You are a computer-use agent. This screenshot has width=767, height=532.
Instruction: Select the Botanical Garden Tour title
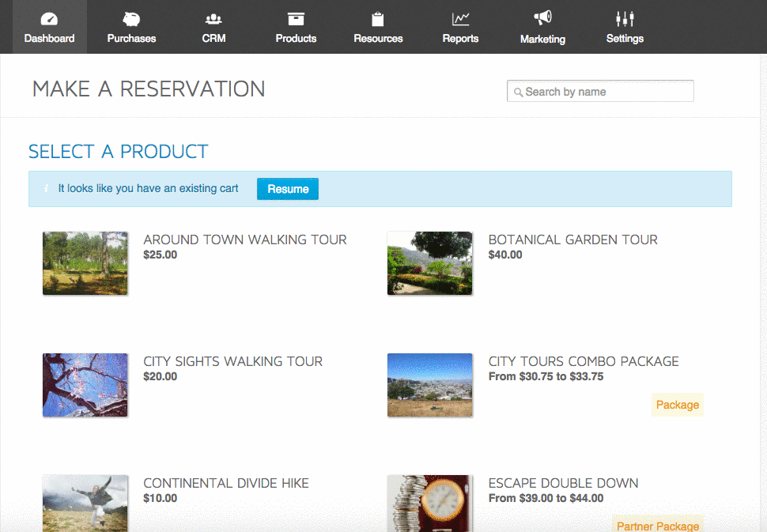(x=572, y=240)
